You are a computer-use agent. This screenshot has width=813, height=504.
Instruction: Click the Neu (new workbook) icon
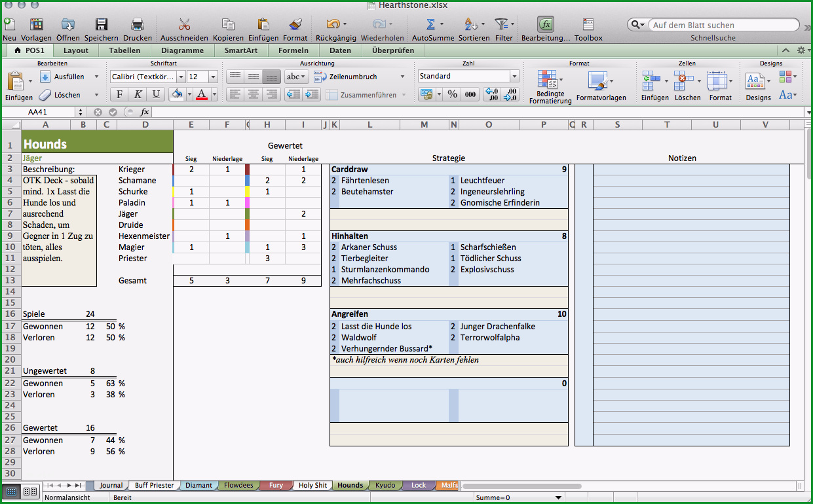coord(9,25)
